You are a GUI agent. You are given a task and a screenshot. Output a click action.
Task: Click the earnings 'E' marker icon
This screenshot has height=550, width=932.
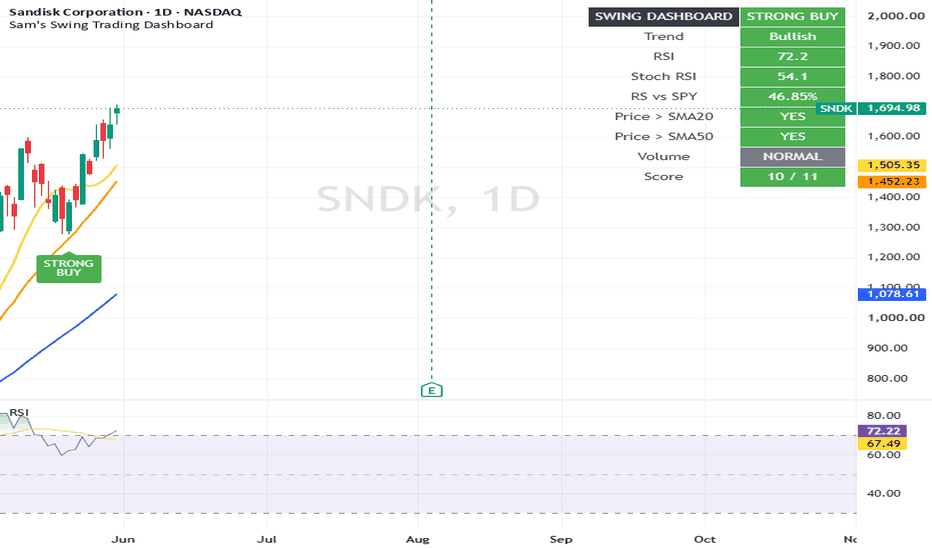(x=432, y=390)
